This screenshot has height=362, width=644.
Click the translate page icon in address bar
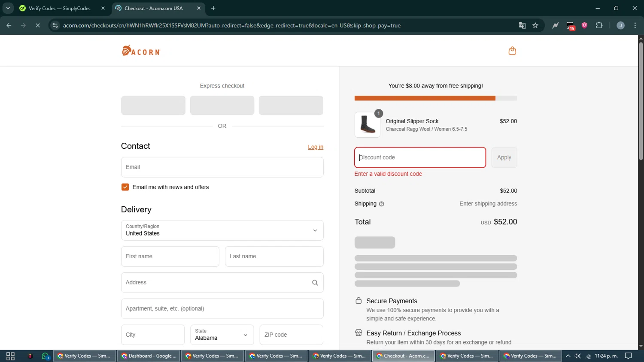(522, 26)
